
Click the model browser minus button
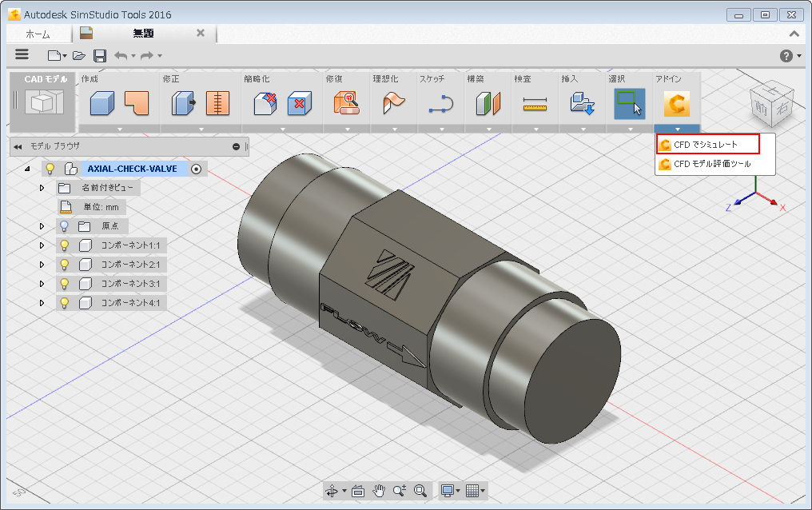236,147
